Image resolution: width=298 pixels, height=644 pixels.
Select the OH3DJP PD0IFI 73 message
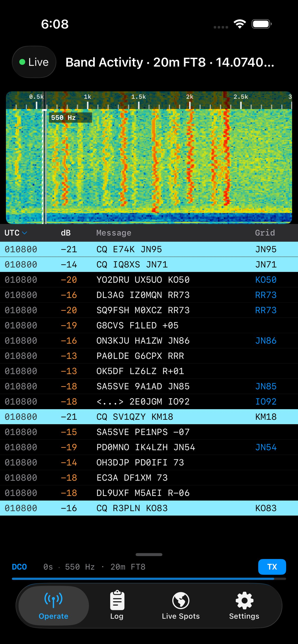click(x=140, y=462)
